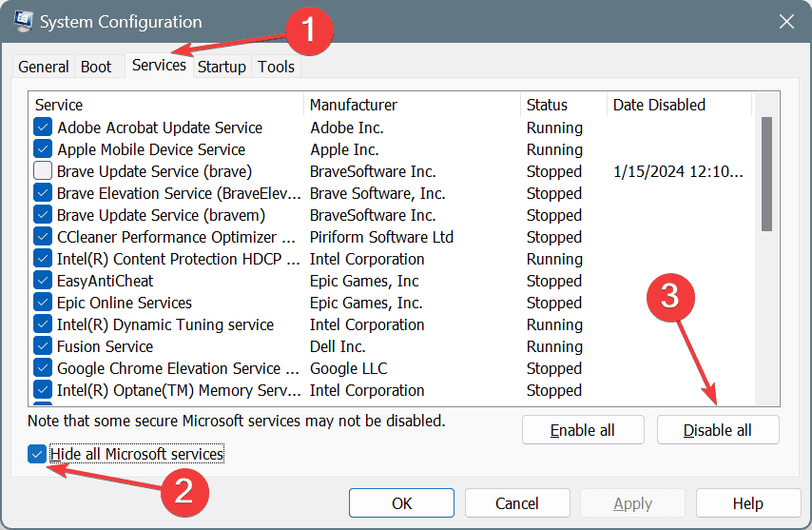This screenshot has width=812, height=530.
Task: Open Help for System Configuration
Action: click(748, 503)
